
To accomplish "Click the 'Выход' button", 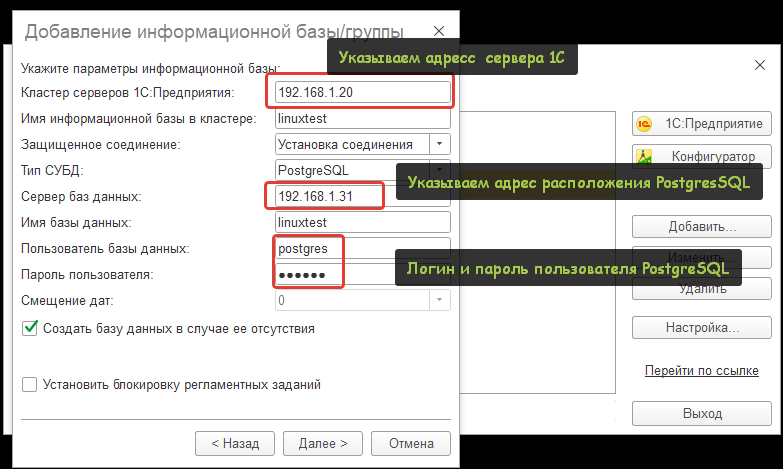I will [701, 413].
